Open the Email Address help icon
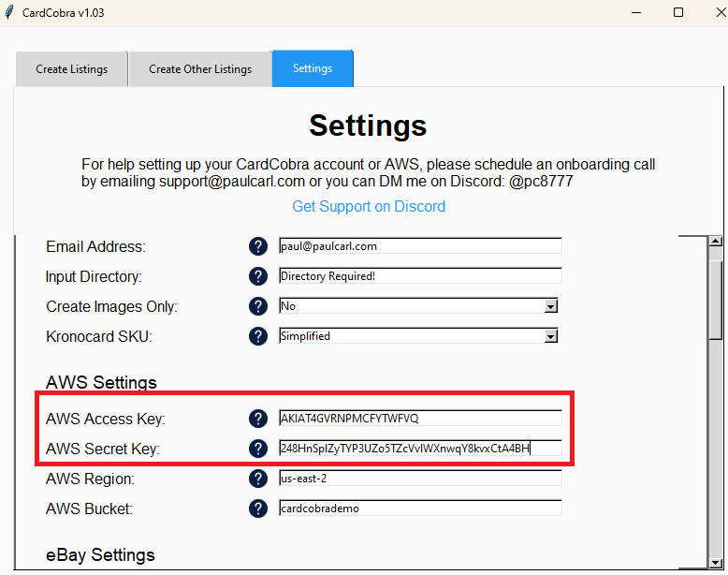 click(257, 246)
